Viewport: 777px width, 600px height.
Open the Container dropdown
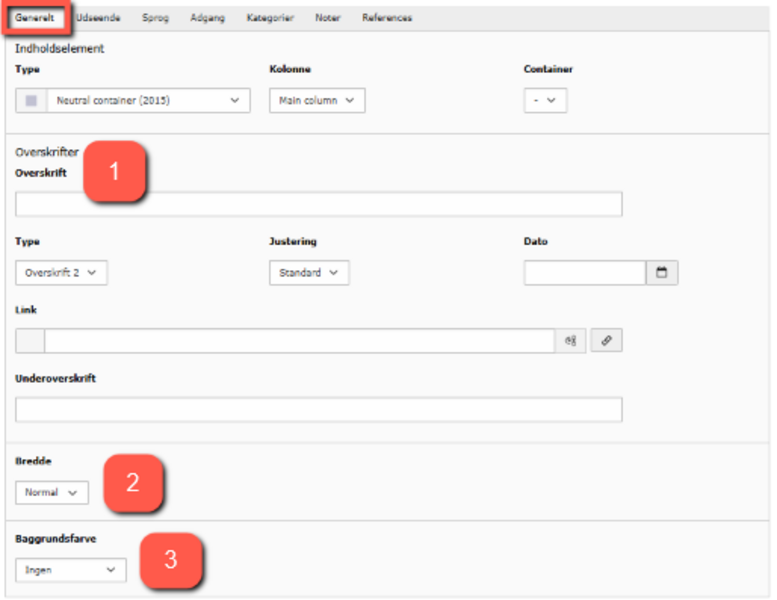click(545, 101)
